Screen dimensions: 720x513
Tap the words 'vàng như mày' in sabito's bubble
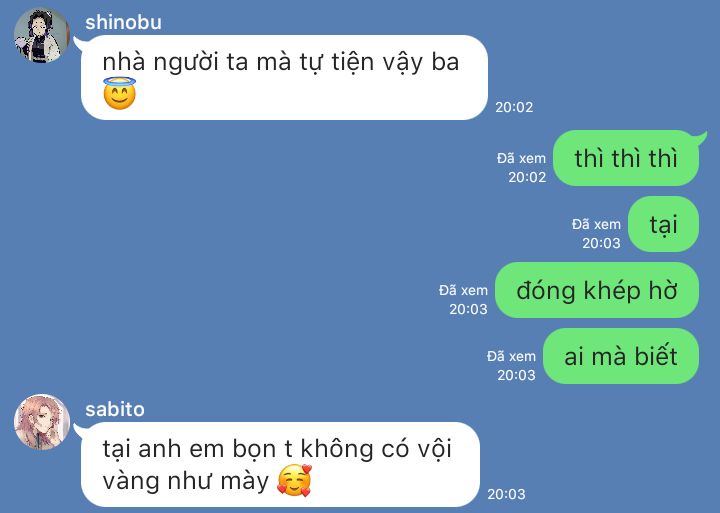(186, 481)
